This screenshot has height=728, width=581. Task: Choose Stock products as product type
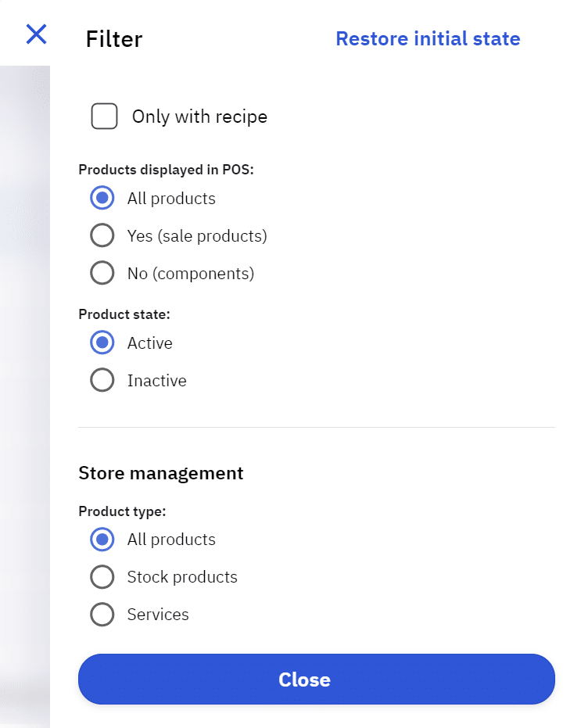102,577
